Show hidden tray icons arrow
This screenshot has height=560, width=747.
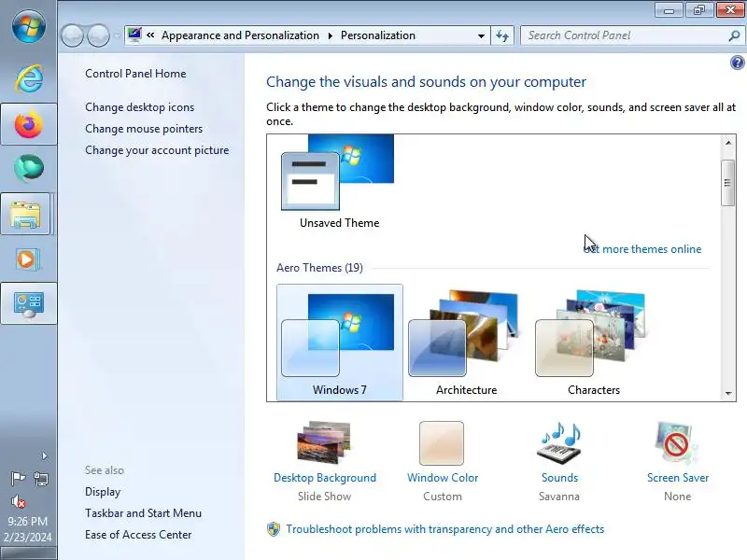(x=44, y=456)
